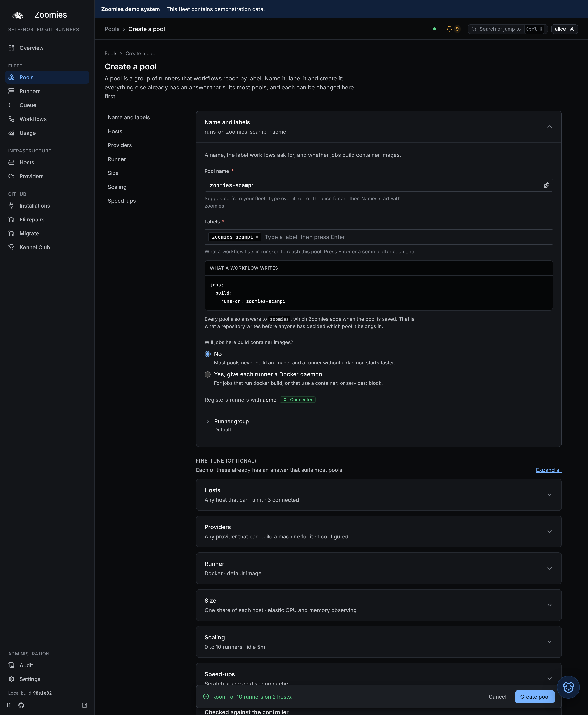Jump to Speed-ups in section nav
This screenshot has width=588, height=715.
[x=122, y=201]
